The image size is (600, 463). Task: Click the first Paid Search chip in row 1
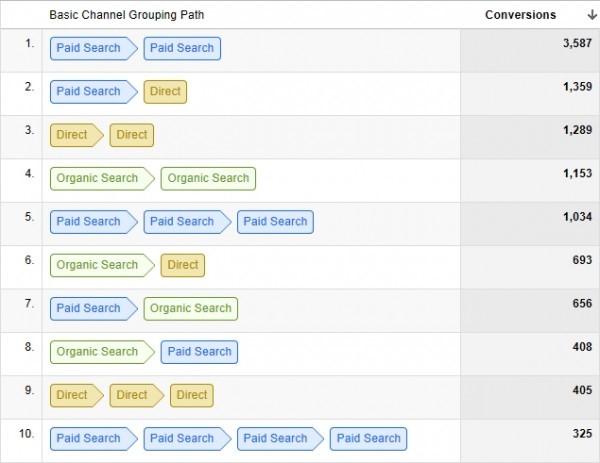coord(93,48)
